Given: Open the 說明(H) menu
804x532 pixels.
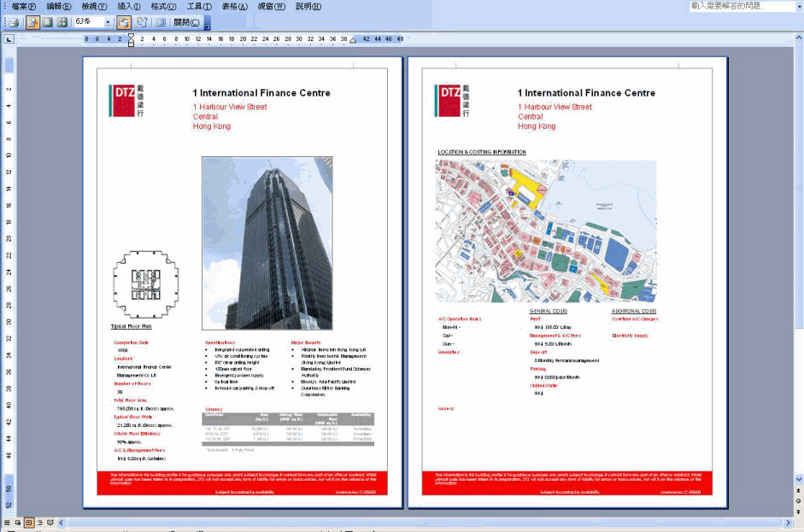Looking at the screenshot, I should point(308,7).
